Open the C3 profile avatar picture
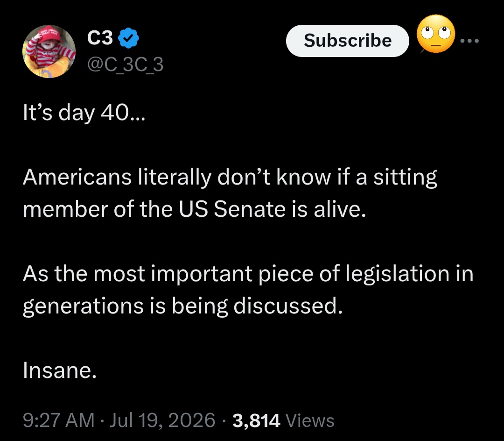The image size is (504, 441). point(49,51)
